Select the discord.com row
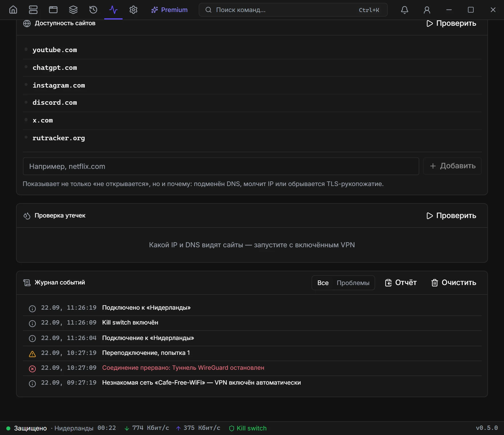504x435 pixels. pyautogui.click(x=252, y=102)
